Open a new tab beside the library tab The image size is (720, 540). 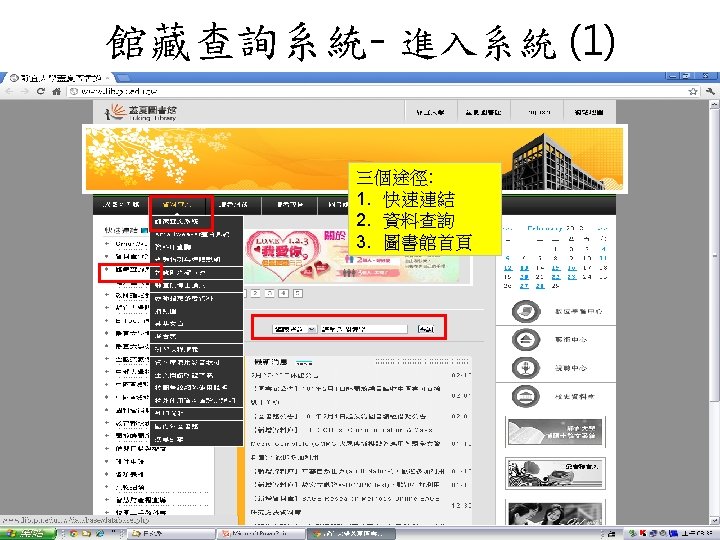pyautogui.click(x=124, y=78)
